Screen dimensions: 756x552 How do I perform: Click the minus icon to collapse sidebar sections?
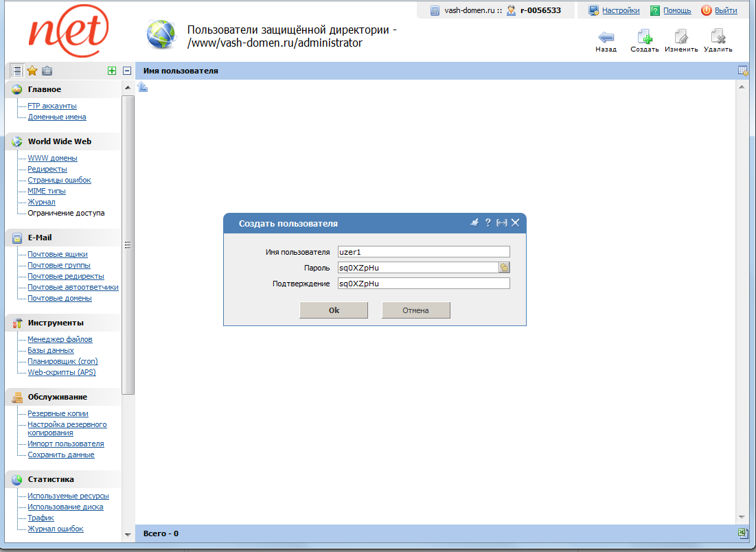click(127, 70)
